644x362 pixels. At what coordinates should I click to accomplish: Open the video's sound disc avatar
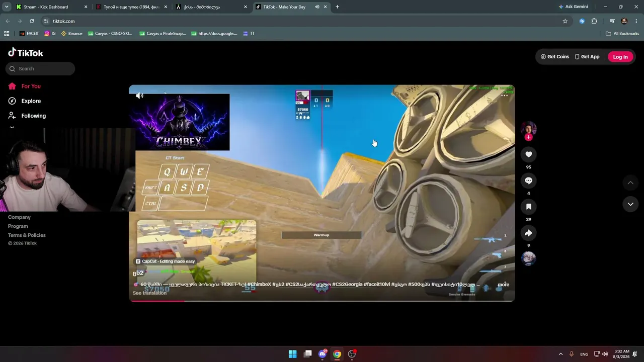(528, 258)
